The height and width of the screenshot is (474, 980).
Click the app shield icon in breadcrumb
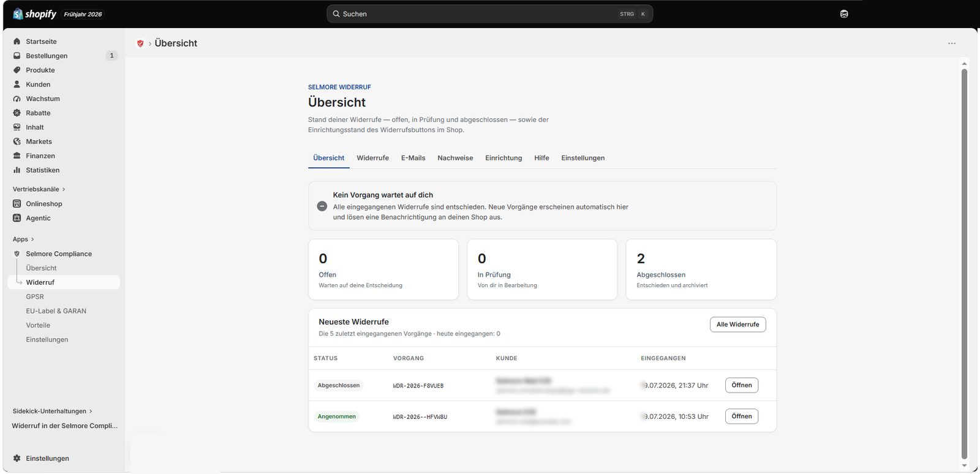[140, 43]
